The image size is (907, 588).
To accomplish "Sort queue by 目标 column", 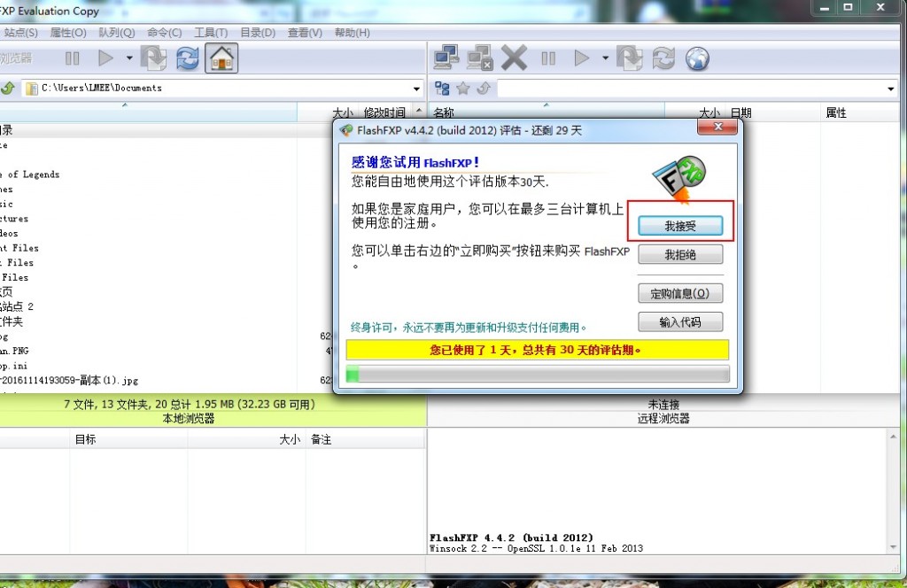I will click(x=86, y=439).
